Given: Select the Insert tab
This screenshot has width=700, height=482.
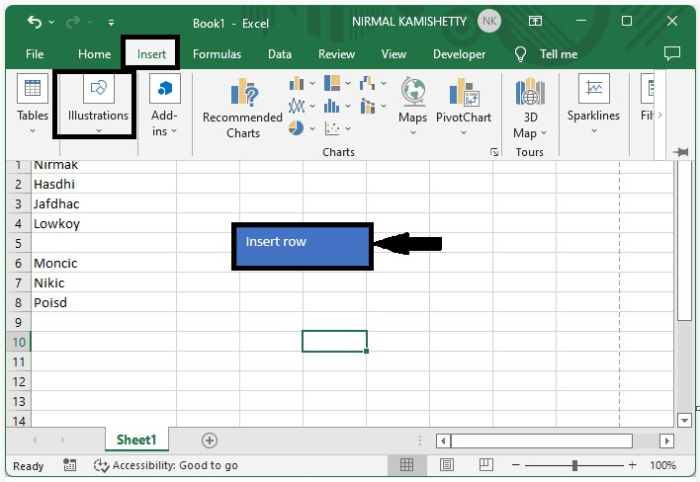Looking at the screenshot, I should coord(151,54).
